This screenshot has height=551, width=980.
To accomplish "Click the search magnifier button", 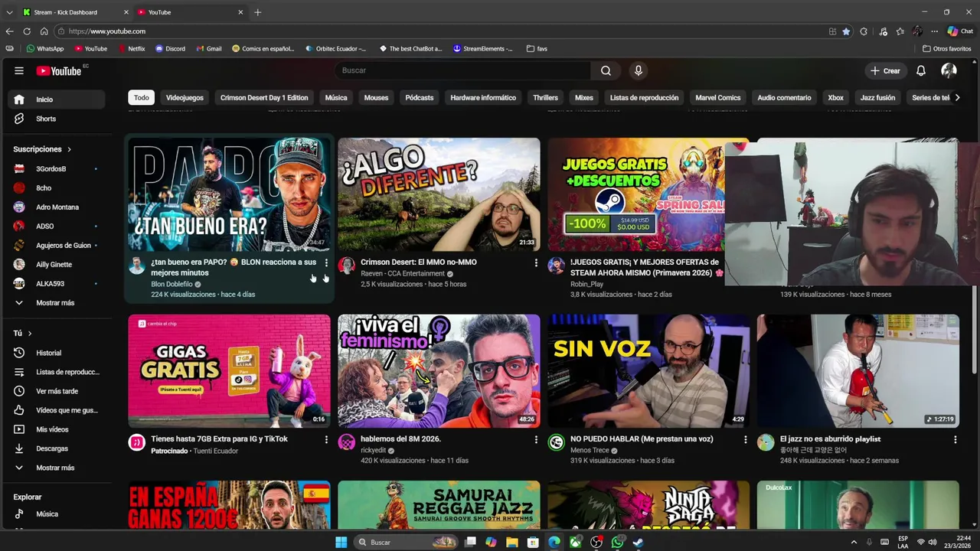I will point(606,70).
